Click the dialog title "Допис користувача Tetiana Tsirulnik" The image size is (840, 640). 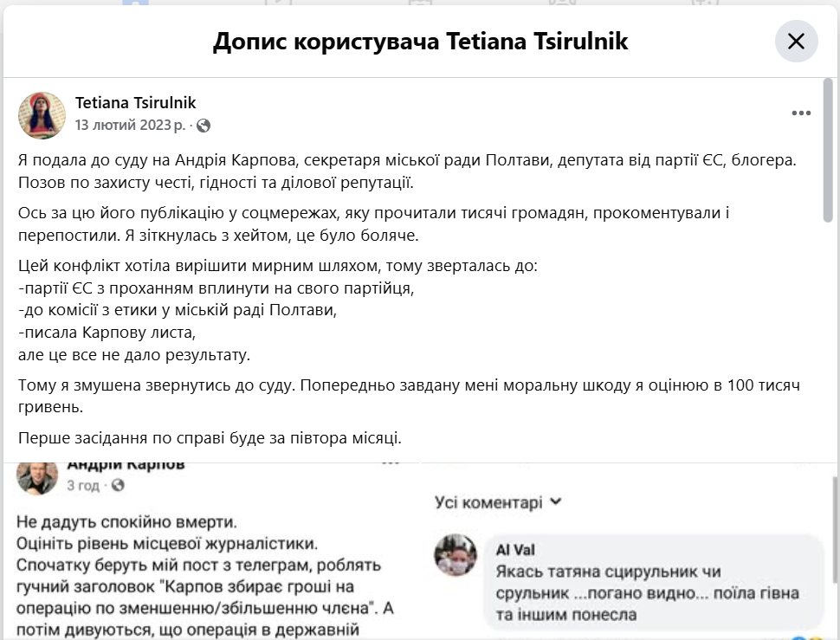point(420,41)
